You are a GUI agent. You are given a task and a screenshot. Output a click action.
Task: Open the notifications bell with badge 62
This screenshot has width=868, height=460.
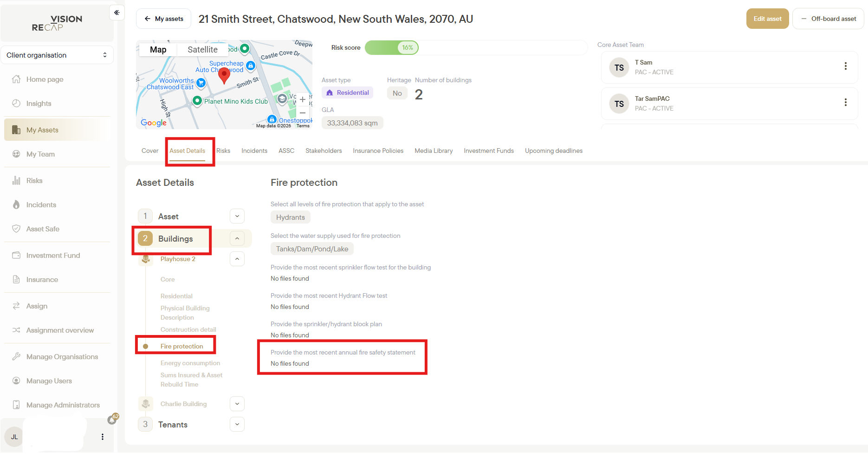pos(112,419)
